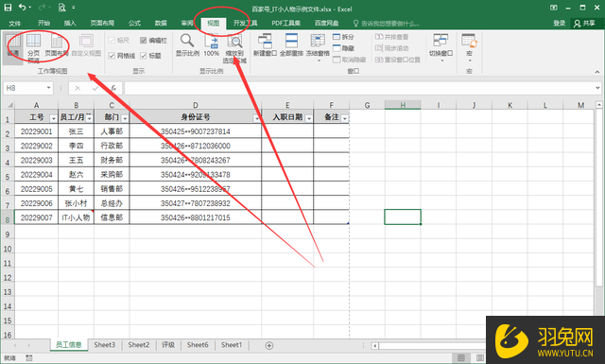Switch to Page Layout view (页面布局) button

(57, 46)
